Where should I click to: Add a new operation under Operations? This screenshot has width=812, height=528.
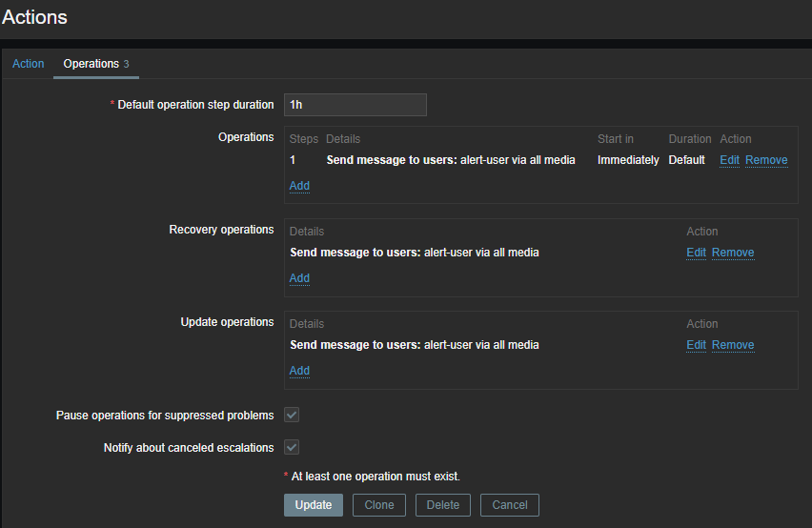pyautogui.click(x=299, y=186)
